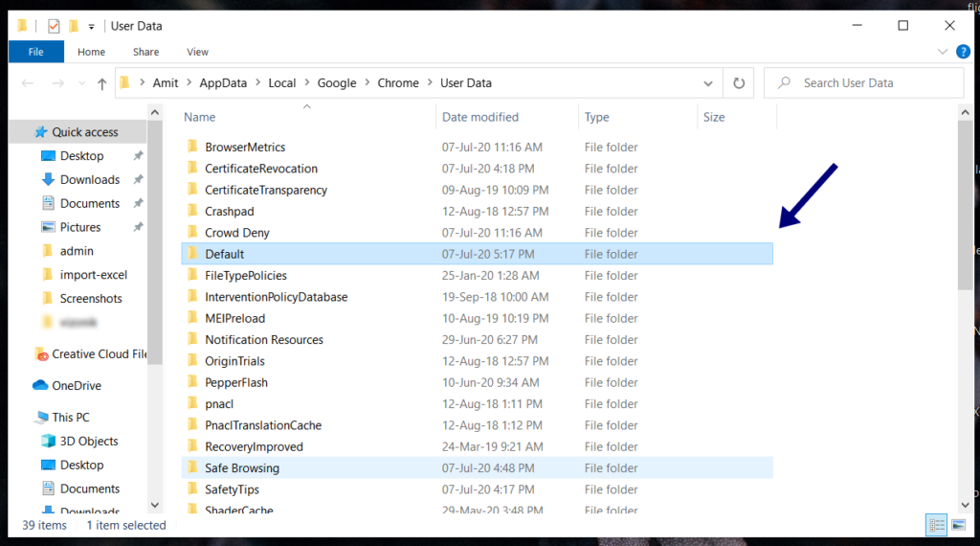Click Google in the address breadcrumb

337,83
